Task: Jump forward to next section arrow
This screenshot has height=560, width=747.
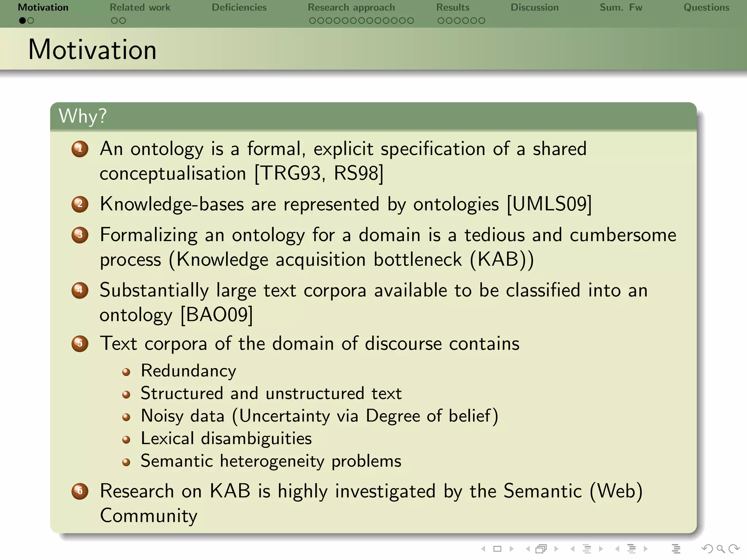Action: click(646, 549)
